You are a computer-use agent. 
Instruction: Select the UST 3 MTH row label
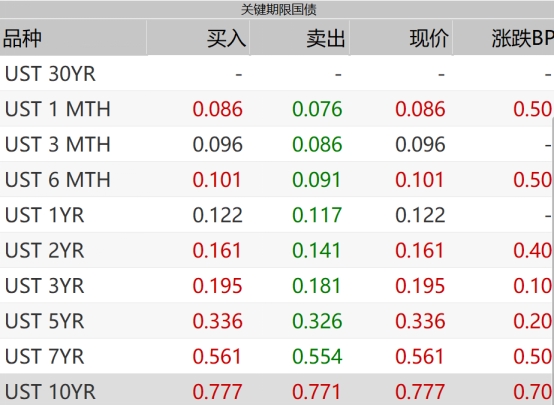(58, 144)
